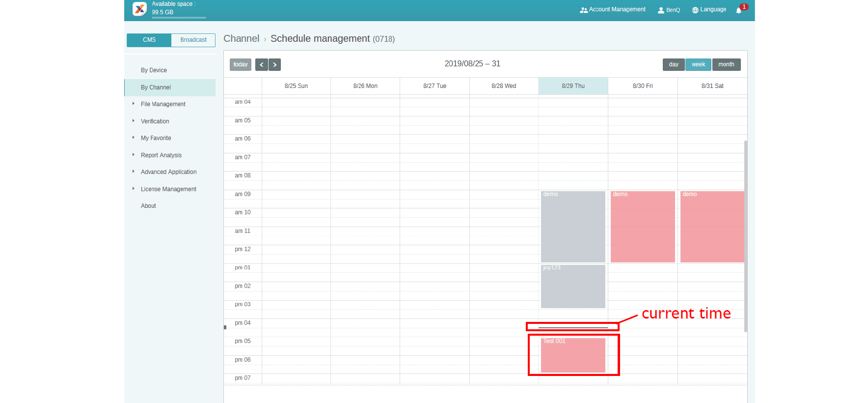Viewport: 868px width, 403px height.
Task: Select By Device in sidebar
Action: coord(154,70)
